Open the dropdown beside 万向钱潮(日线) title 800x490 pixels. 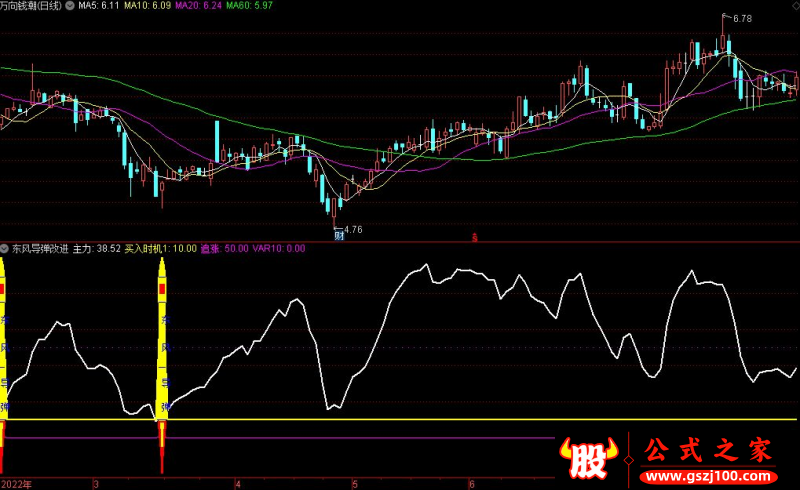70,6
